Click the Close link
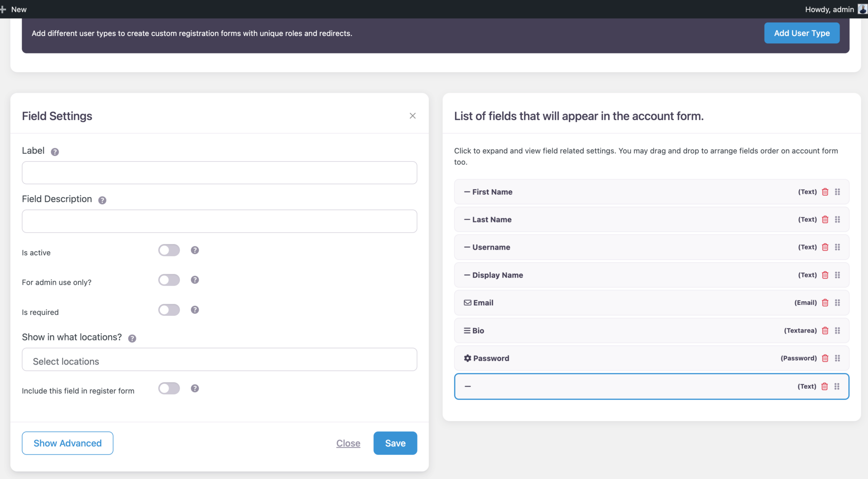Screen dimensions: 868x479 pyautogui.click(x=348, y=443)
